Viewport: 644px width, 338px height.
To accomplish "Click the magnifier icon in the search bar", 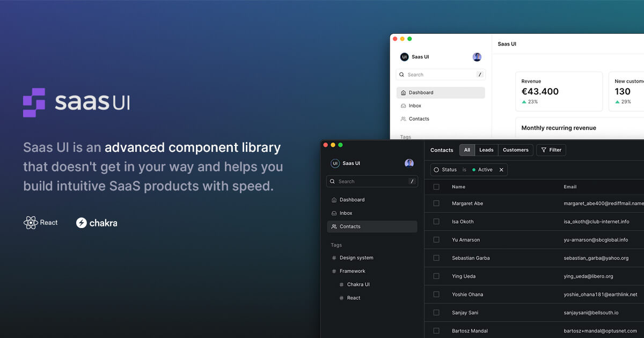I will point(332,181).
